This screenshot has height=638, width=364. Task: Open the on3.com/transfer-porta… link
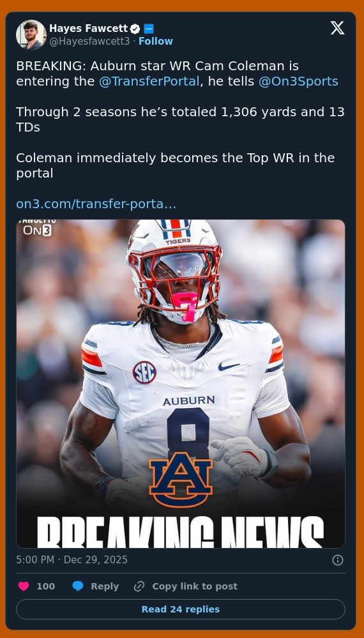click(96, 204)
